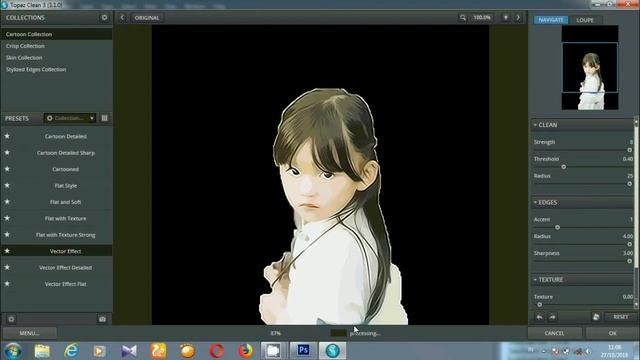Click favorite star for Cartoon Detailed Sharp
The width and height of the screenshot is (640, 360).
[x=7, y=152]
